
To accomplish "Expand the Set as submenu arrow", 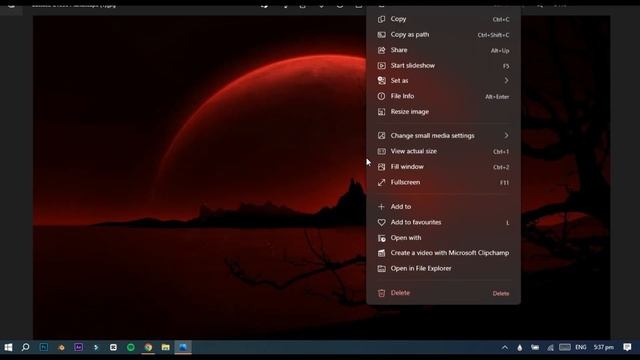I will 506,81.
